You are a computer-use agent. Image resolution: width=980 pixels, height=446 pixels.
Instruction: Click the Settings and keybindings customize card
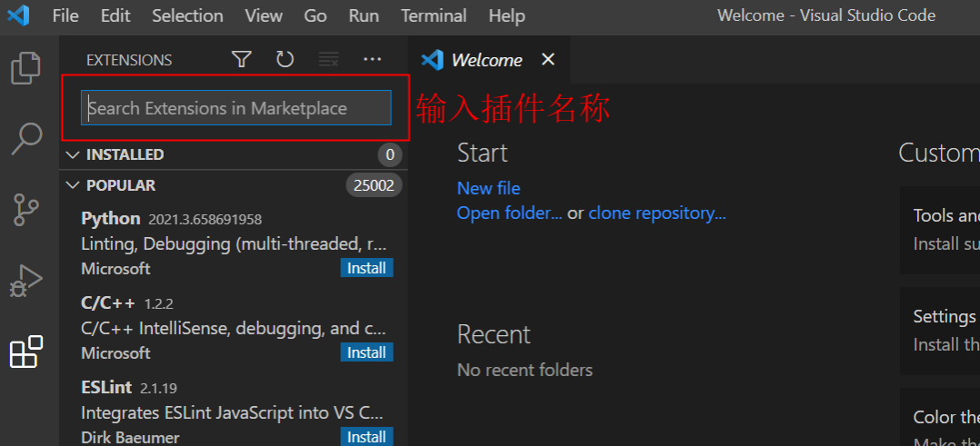pyautogui.click(x=940, y=331)
